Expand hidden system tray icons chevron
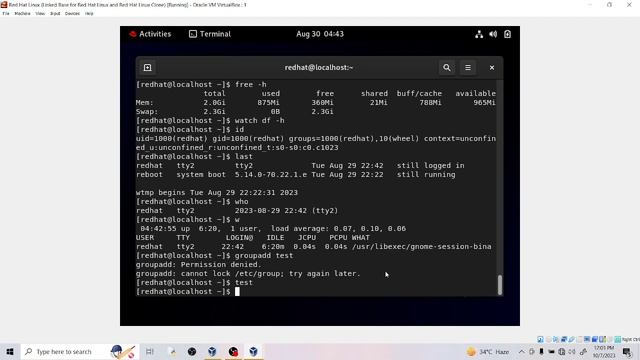The image size is (640, 360). (522, 351)
